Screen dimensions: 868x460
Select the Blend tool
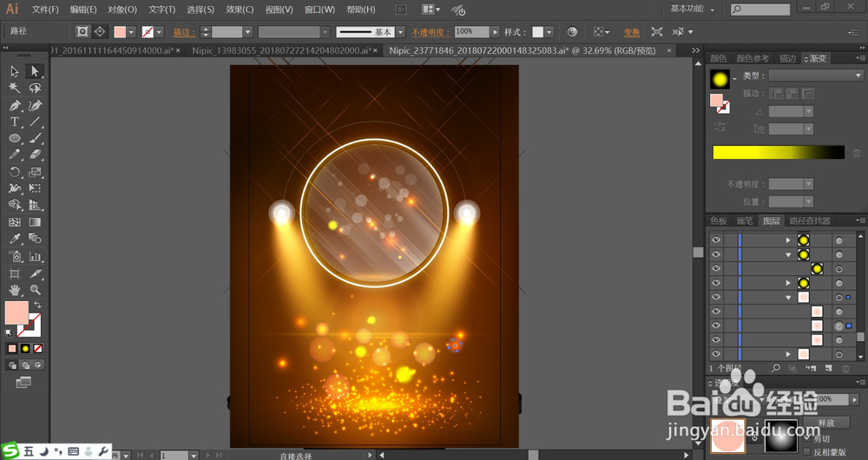(x=35, y=239)
